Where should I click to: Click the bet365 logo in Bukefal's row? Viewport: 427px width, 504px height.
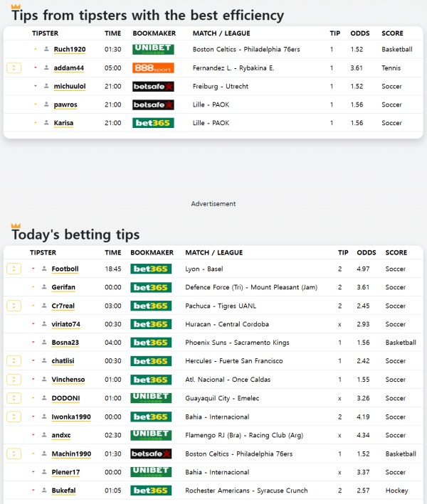click(151, 490)
